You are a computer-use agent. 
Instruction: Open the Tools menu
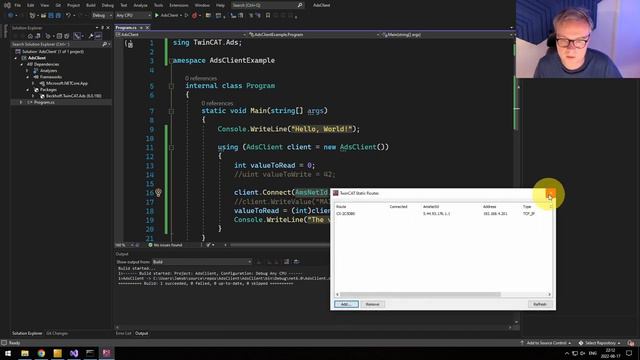click(158, 5)
